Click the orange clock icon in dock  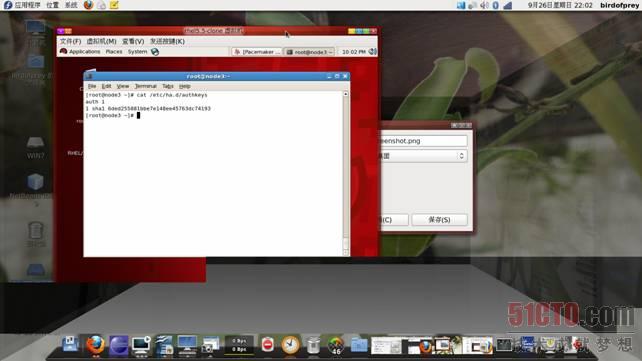(290, 345)
